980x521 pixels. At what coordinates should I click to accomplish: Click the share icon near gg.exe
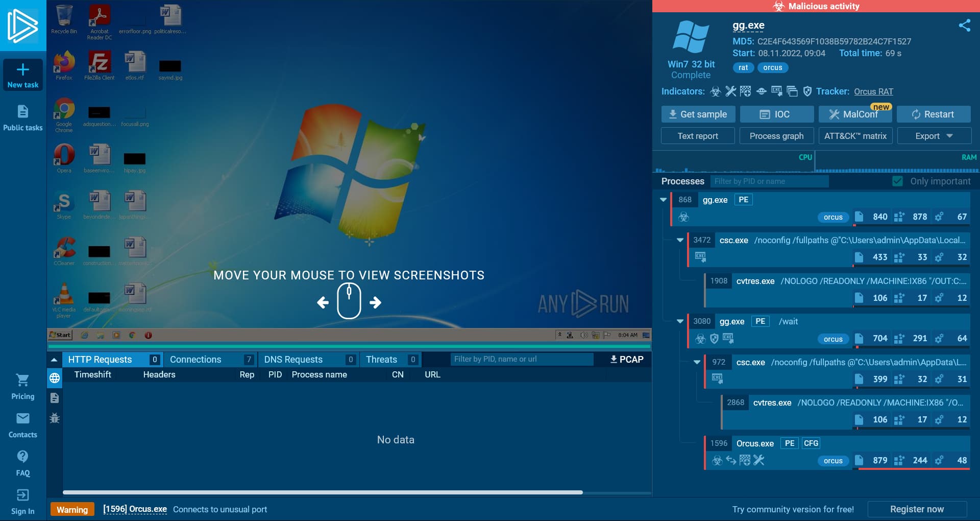coord(964,25)
